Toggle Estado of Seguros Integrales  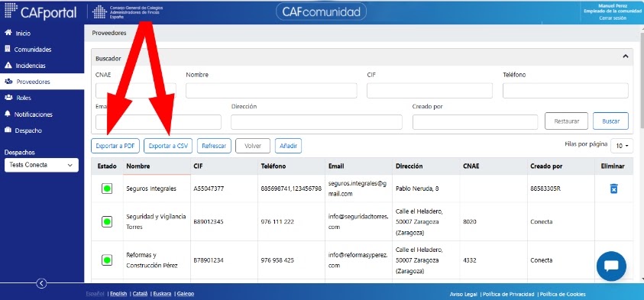click(x=107, y=189)
